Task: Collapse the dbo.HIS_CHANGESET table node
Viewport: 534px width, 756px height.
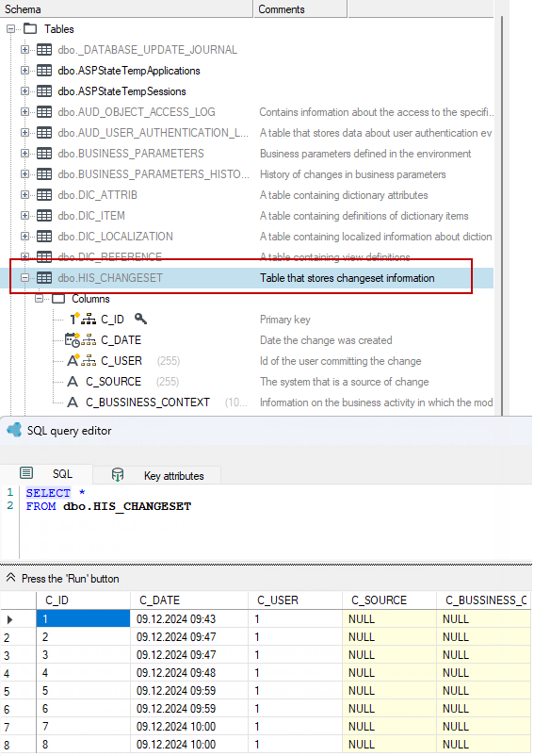Action: pos(24,278)
